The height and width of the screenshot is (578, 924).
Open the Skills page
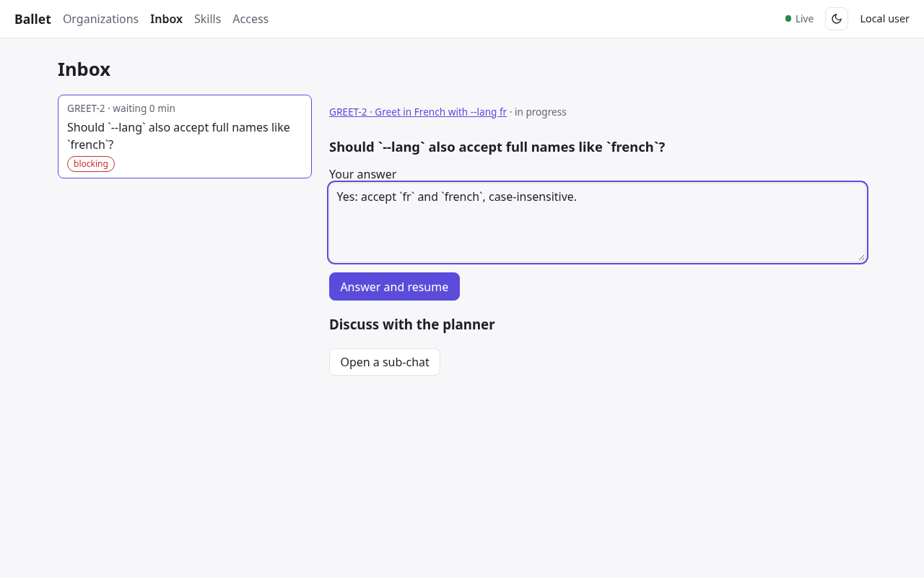207,19
